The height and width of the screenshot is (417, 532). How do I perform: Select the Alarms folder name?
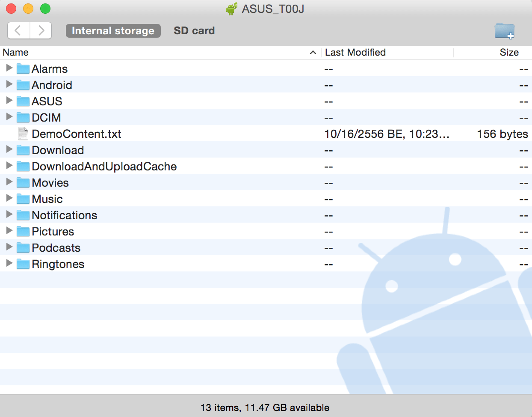coord(50,69)
